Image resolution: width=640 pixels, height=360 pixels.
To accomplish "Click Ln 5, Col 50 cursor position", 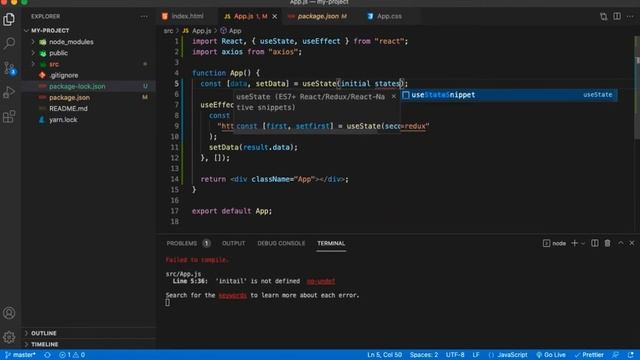I will 384,355.
